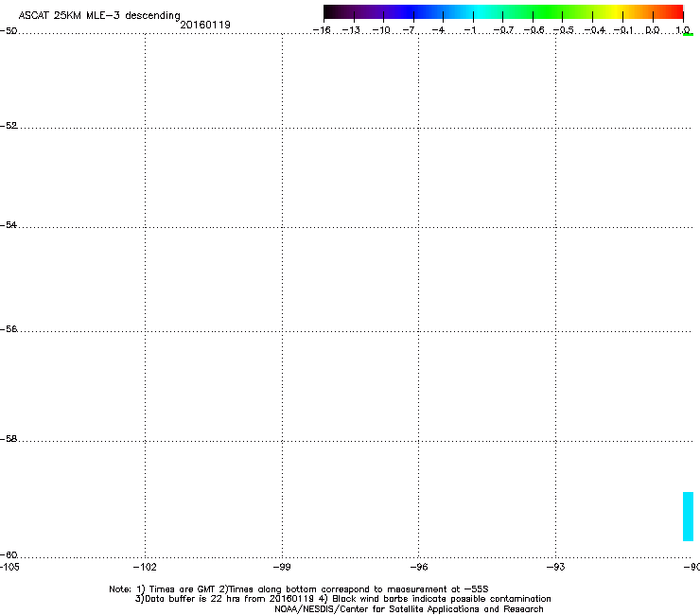Click the -16 color scale label
The width and height of the screenshot is (700, 615).
(322, 30)
